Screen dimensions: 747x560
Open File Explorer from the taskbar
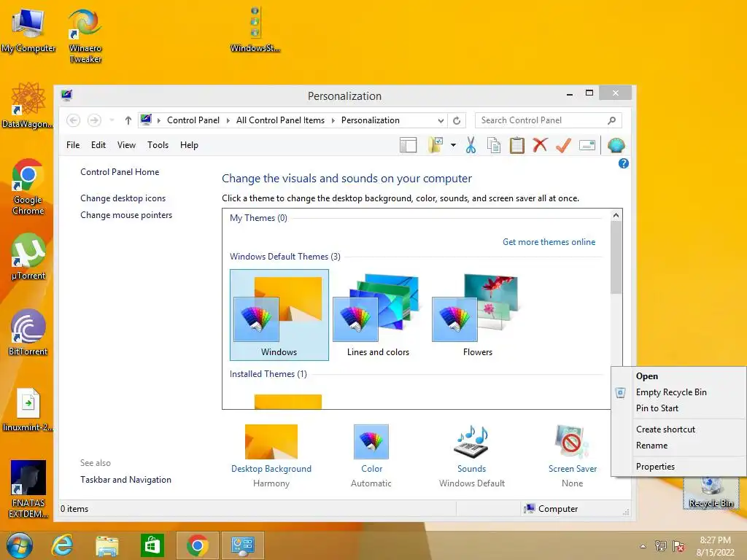point(107,545)
